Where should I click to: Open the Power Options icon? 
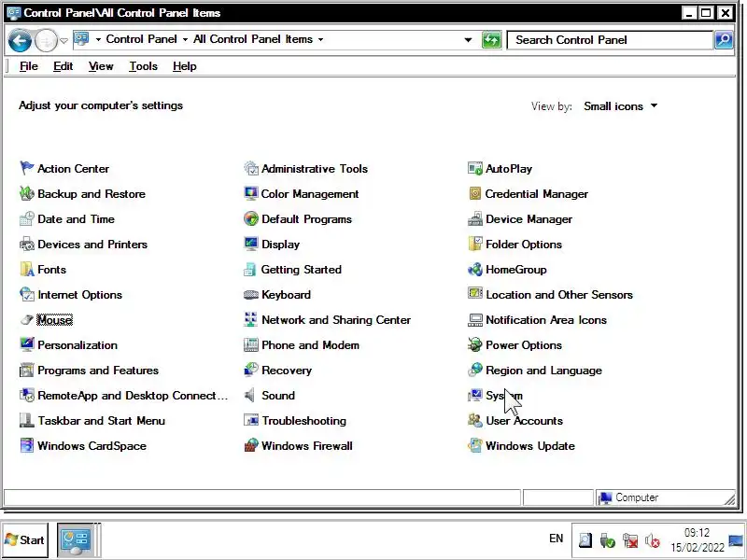[475, 344]
